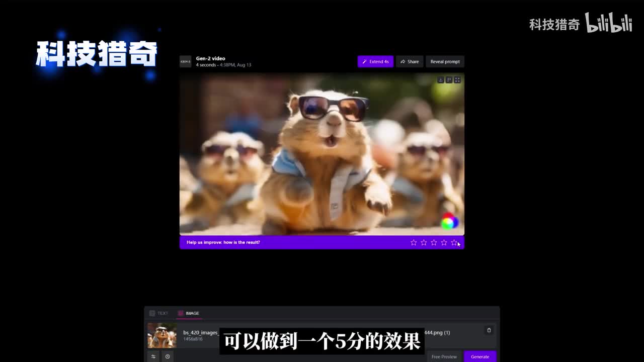Screen dimensions: 644x362
Task: Click the Gen-2 logo avatar
Action: [x=186, y=62]
